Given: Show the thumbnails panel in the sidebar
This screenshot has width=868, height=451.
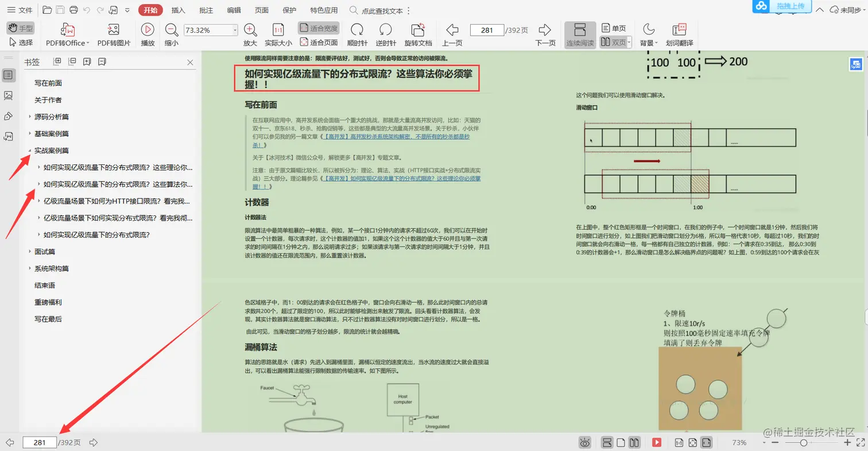Looking at the screenshot, I should (x=9, y=95).
